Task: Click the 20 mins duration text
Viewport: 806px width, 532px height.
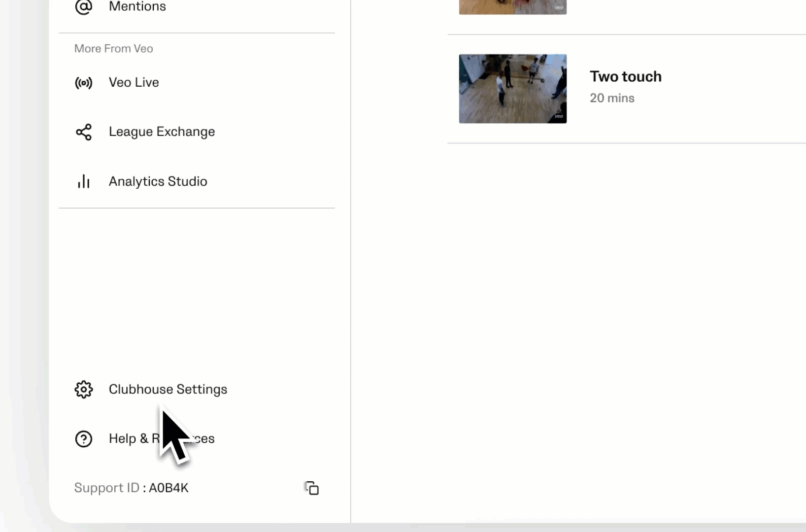Action: [x=612, y=99]
